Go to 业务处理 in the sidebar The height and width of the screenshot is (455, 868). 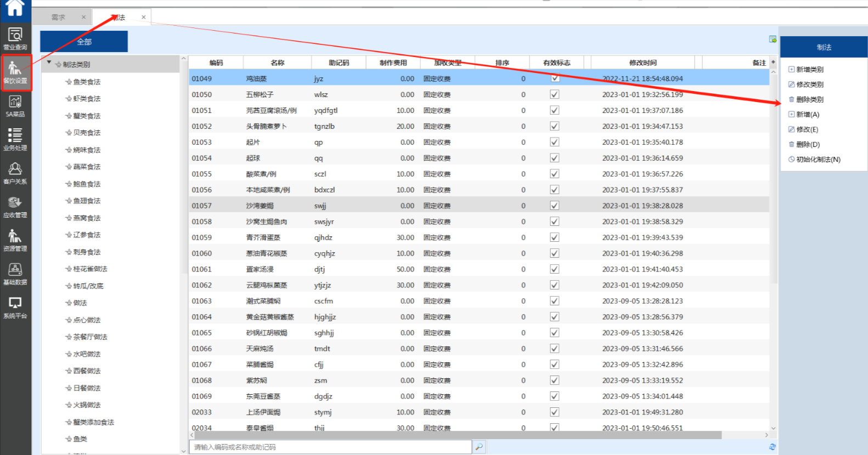click(15, 139)
